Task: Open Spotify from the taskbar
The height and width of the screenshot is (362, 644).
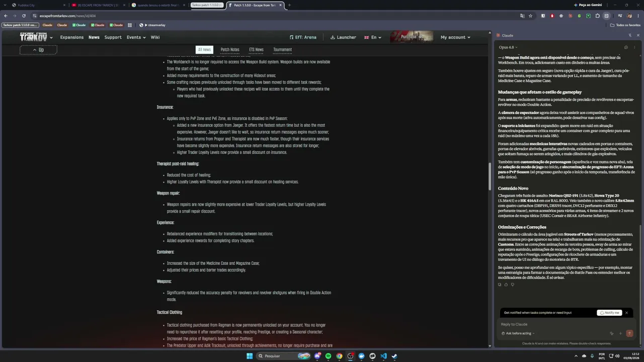Action: tap(328, 356)
